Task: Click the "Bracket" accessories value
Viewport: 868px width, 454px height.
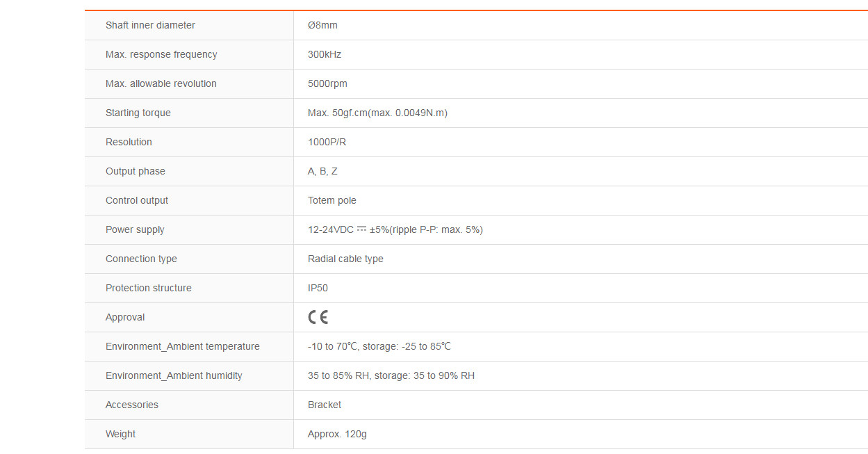Action: coord(325,405)
